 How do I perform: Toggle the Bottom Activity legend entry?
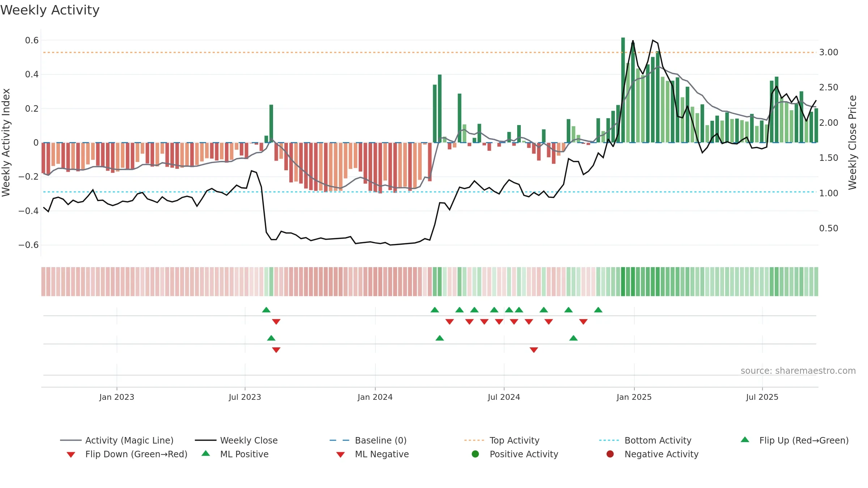pos(645,440)
